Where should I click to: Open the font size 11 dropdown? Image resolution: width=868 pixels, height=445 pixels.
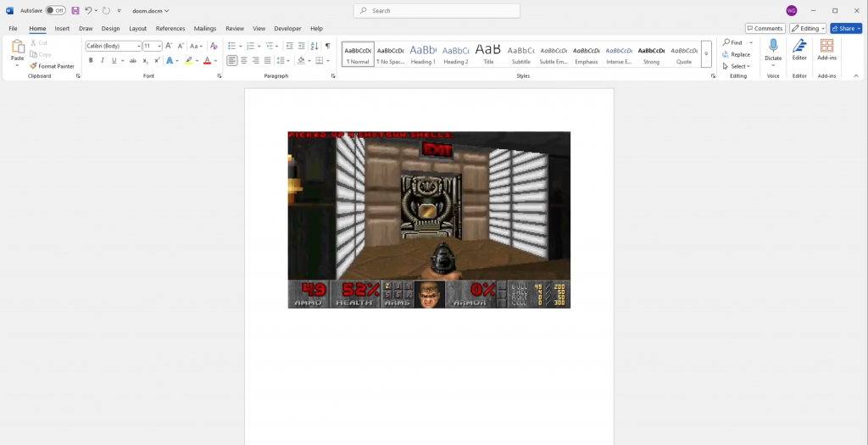[159, 46]
